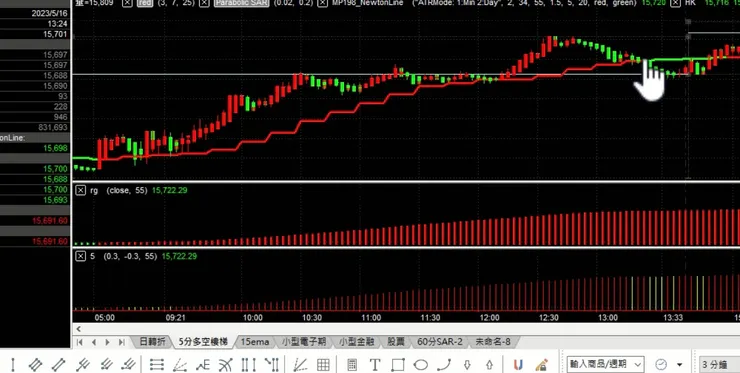Click the Parabolic SAR indicator label
This screenshot has width=740, height=373.
[241, 3]
